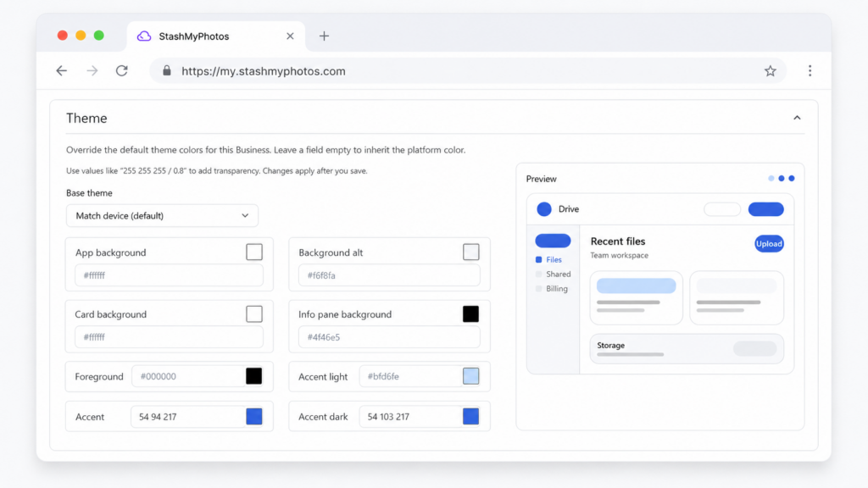Click the Drive blue circle logo

pos(544,209)
